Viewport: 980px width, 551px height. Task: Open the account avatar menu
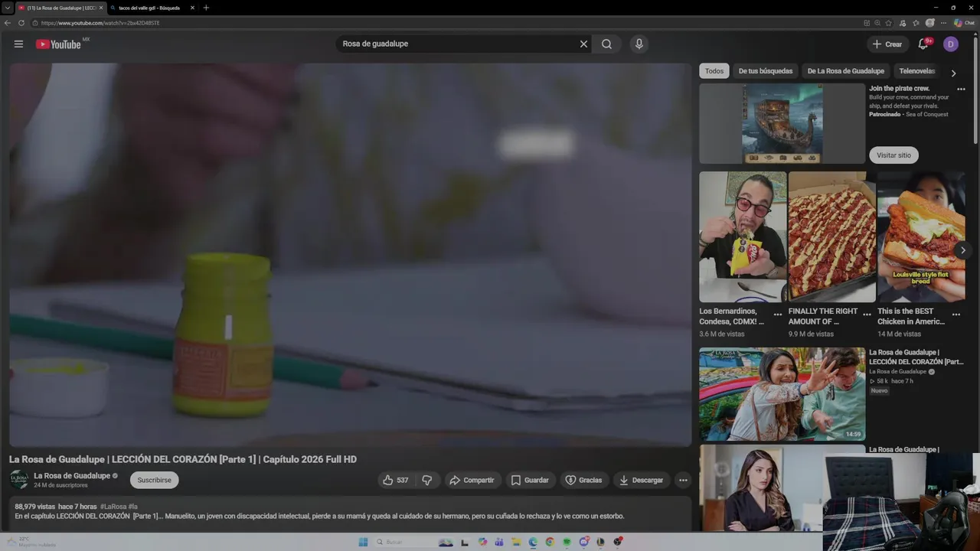(951, 44)
